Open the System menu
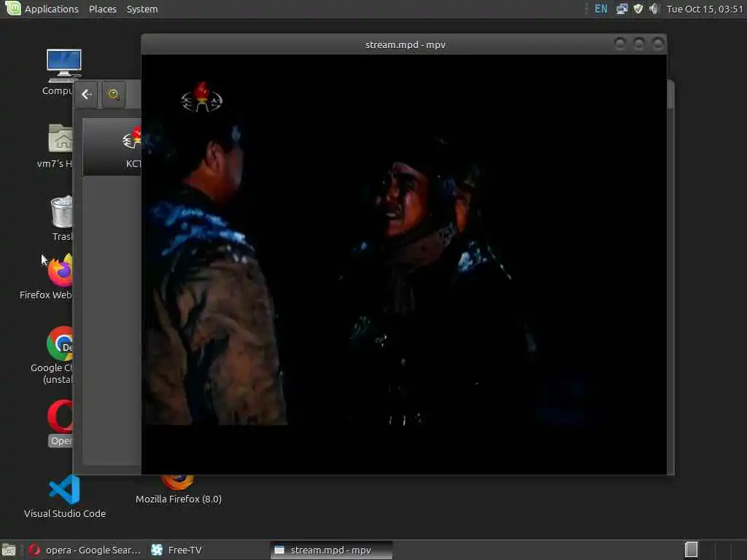747x560 pixels. coord(142,9)
